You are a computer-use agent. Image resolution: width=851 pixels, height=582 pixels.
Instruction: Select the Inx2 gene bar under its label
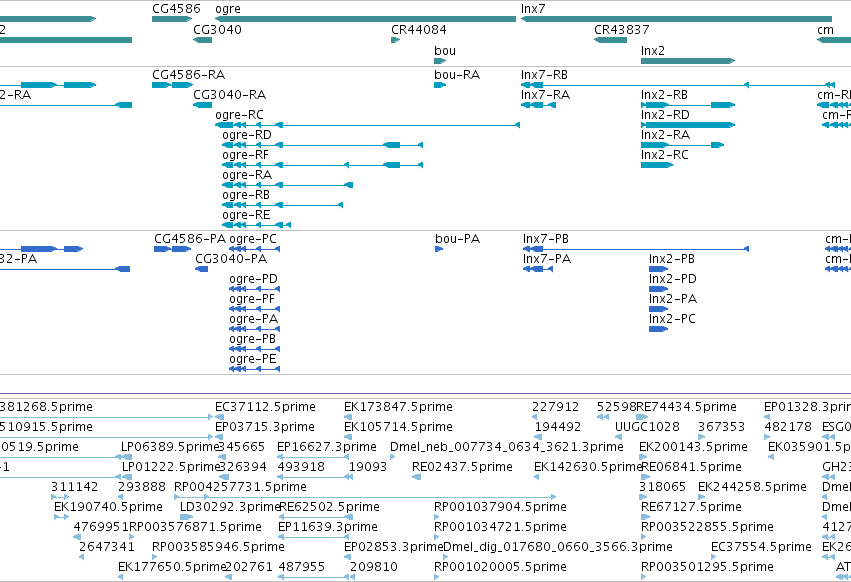[x=688, y=61]
